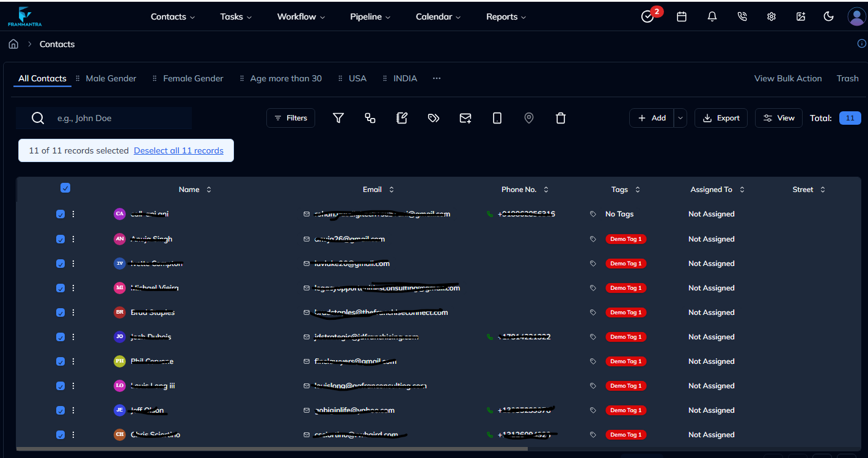Viewport: 868px width, 458px height.
Task: Uncheck the select-all header checkbox
Action: point(65,188)
